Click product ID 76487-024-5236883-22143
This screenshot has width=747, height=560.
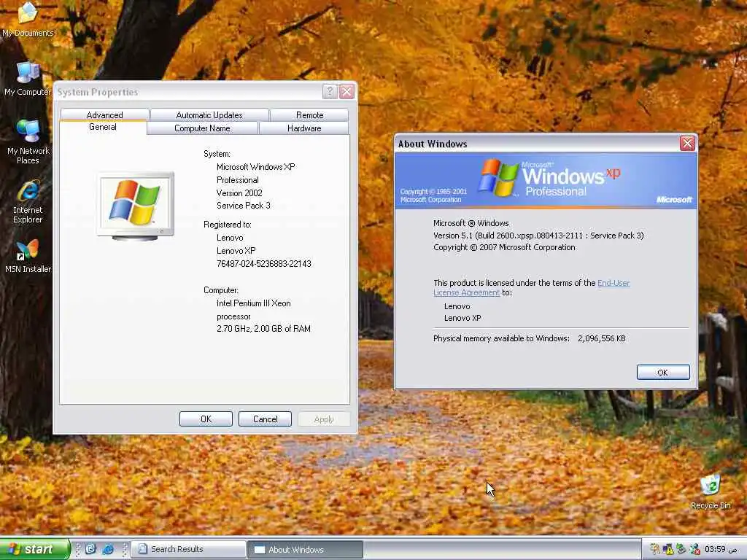(264, 264)
